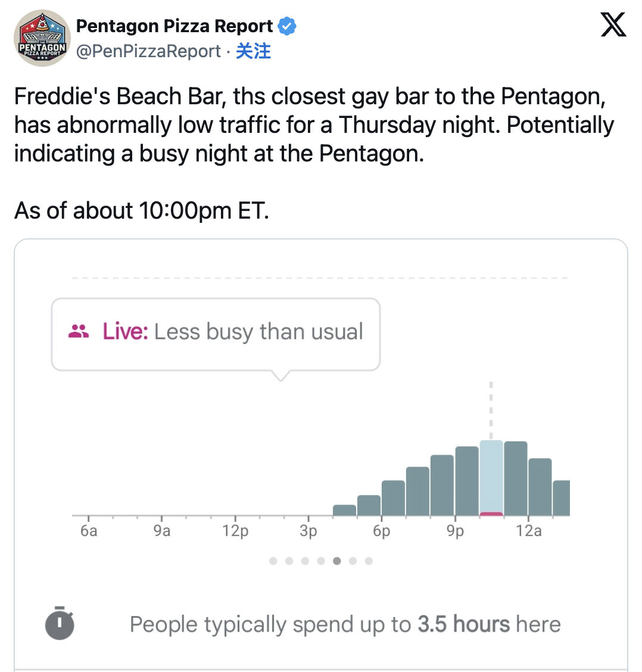Select the currently active fifth pagination dot
Viewport: 642px width, 672px height.
(x=337, y=561)
